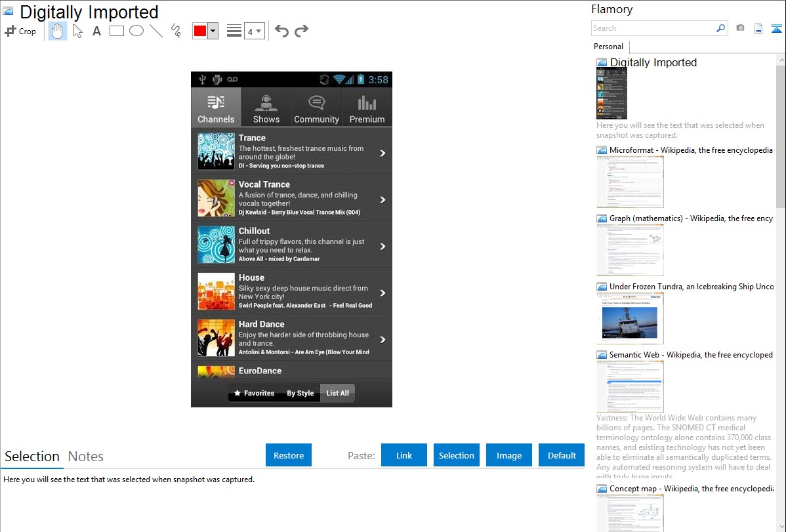Screen dimensions: 786x532
Task: Open the Microformat Wikipedia snapshot thumbnail
Action: coord(630,182)
